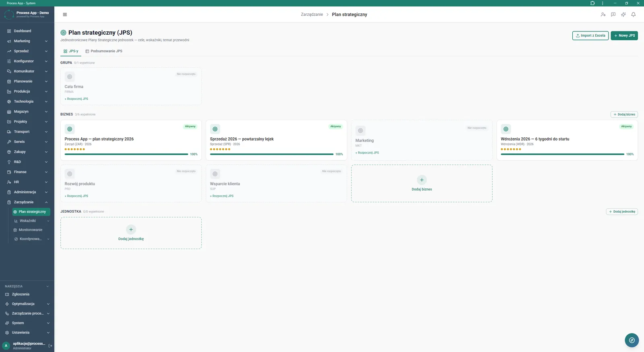Select Plan strategiczny in sidebar
Screen dimensions: 644x352
click(x=31, y=211)
